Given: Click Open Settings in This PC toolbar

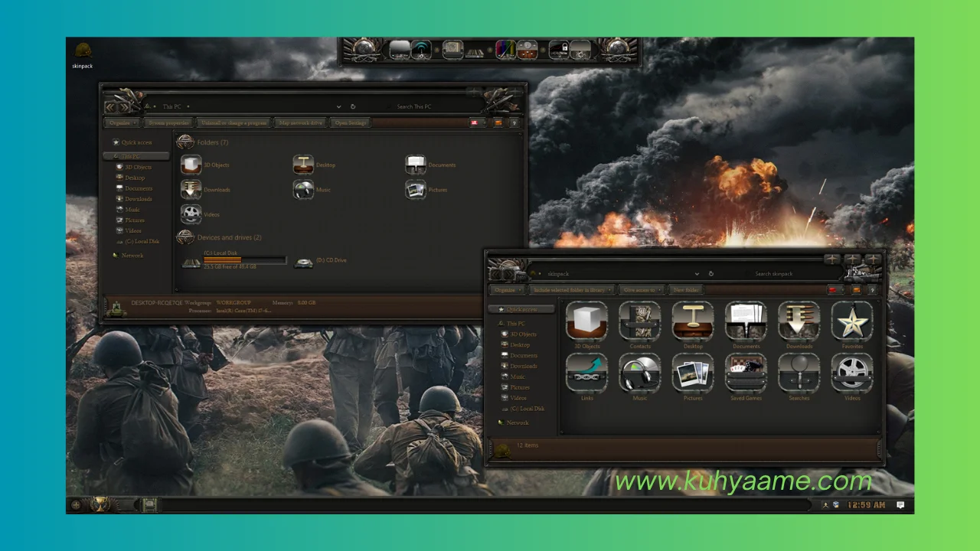Looking at the screenshot, I should point(351,122).
